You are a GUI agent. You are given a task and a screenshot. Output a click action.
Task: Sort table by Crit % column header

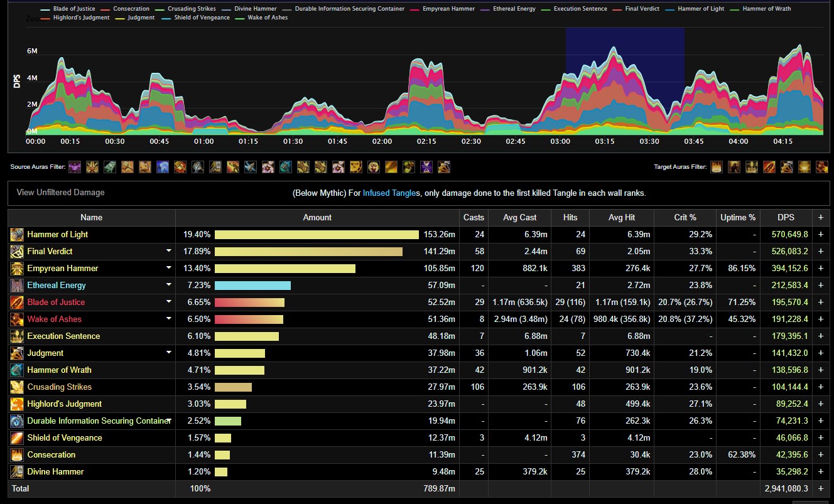tap(685, 217)
